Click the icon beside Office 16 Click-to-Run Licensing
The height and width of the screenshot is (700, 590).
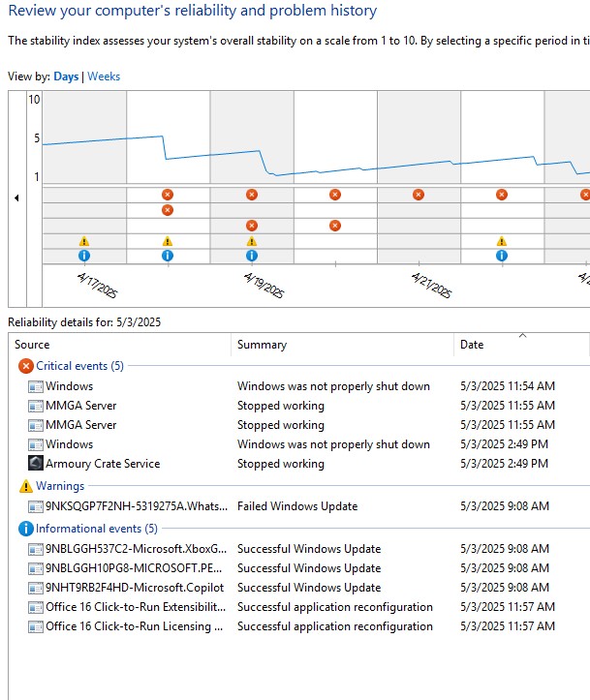[x=35, y=626]
